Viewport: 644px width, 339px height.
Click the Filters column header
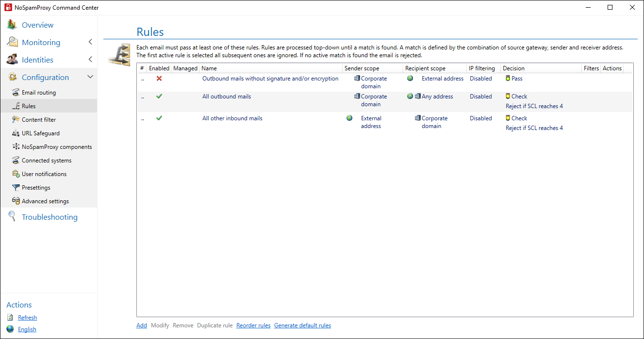point(591,68)
